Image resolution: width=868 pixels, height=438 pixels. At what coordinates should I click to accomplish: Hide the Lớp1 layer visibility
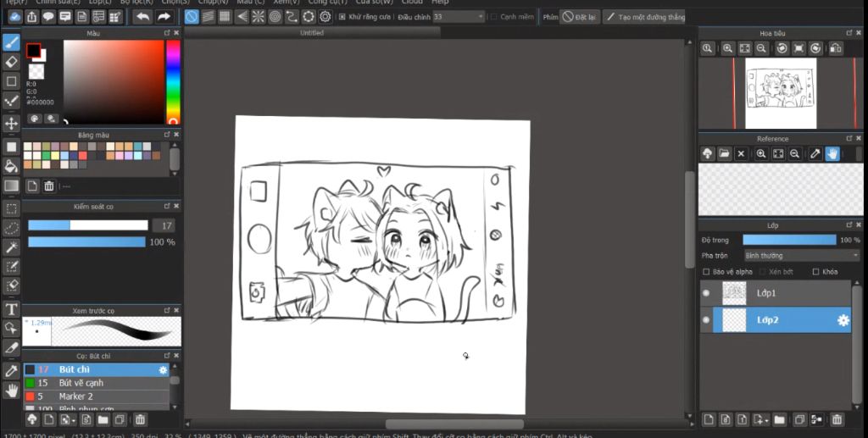[x=706, y=293]
